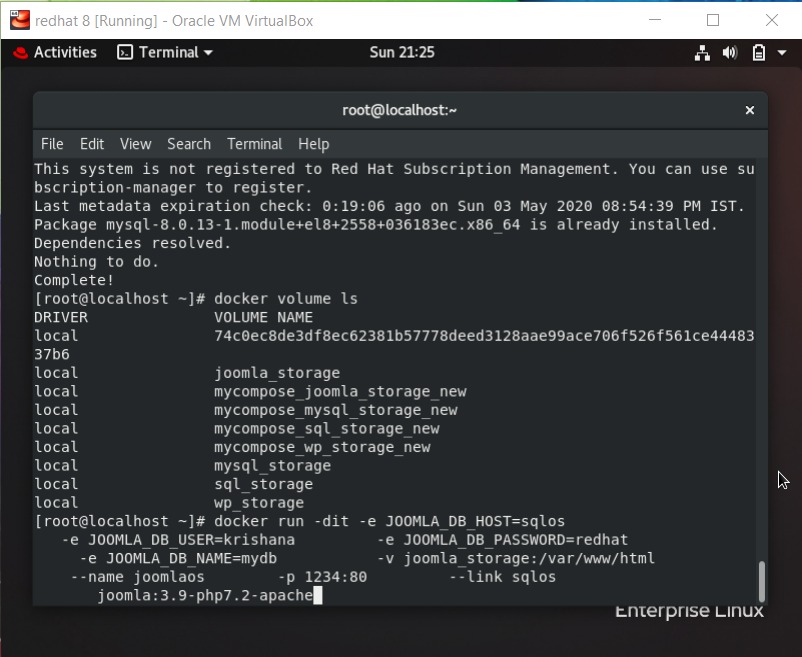Click the wired network status icon
This screenshot has height=657, width=802.
tap(702, 53)
